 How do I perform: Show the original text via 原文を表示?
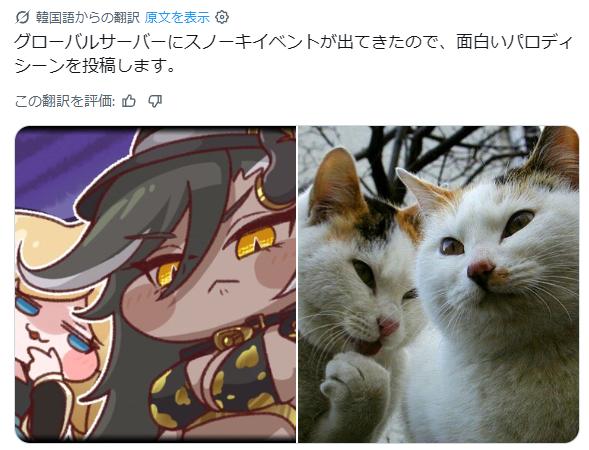pyautogui.click(x=177, y=17)
